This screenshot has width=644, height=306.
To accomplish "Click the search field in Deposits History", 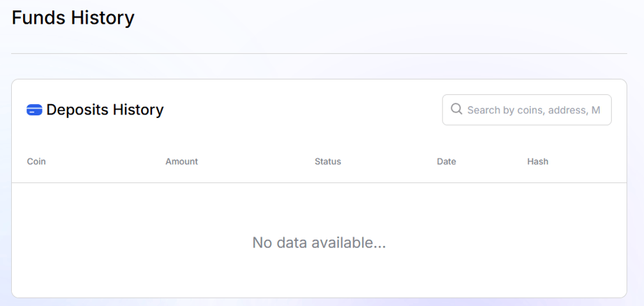I will 527,110.
